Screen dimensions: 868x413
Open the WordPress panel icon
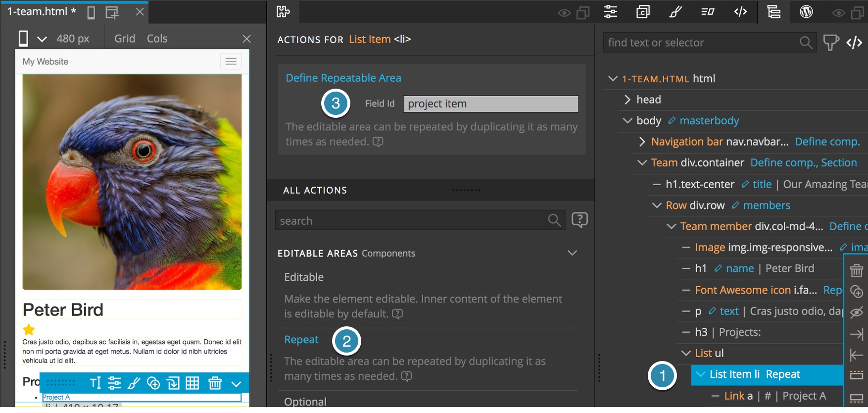point(806,12)
